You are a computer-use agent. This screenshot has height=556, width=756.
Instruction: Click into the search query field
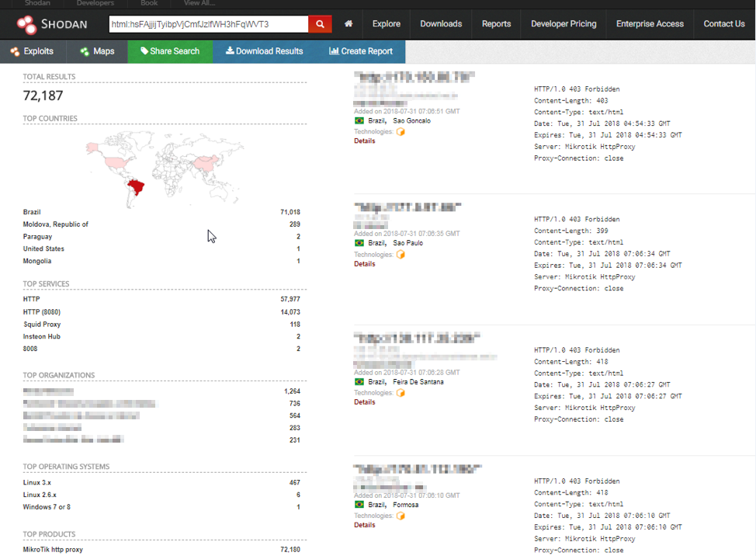click(x=208, y=24)
